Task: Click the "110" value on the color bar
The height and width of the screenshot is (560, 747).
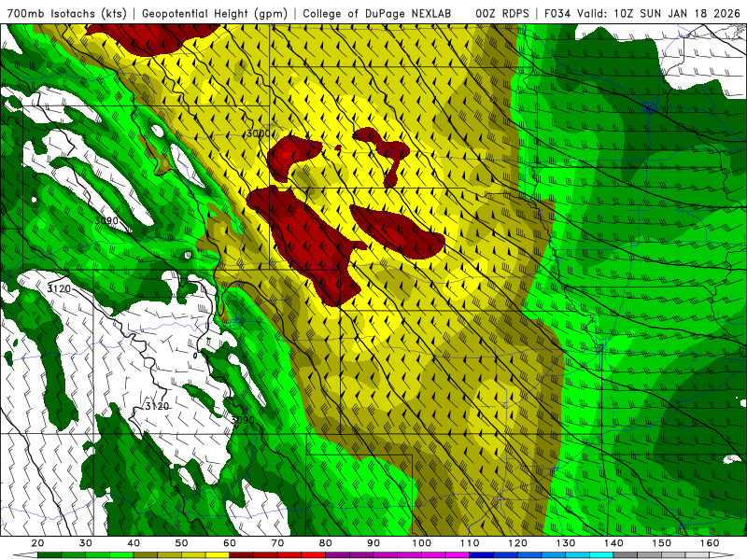Action: pyautogui.click(x=470, y=543)
